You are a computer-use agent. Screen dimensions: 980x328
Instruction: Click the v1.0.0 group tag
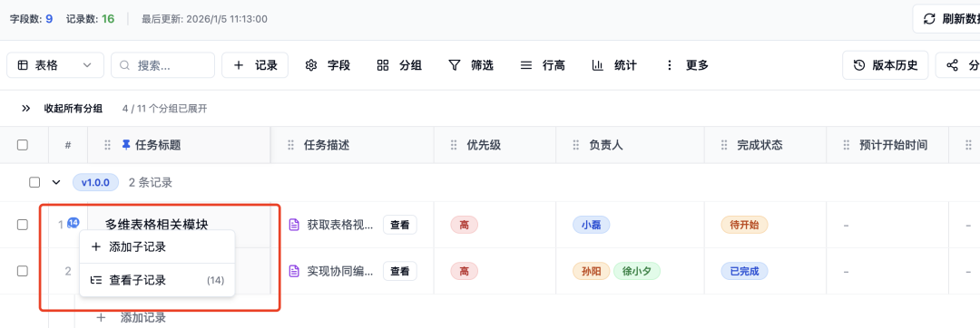[x=95, y=182]
